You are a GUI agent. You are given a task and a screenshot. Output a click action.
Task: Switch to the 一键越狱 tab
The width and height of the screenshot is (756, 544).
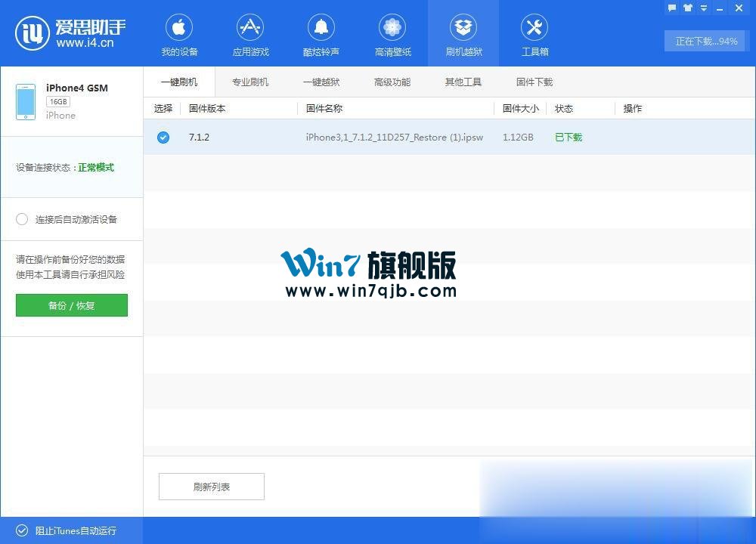[x=321, y=82]
